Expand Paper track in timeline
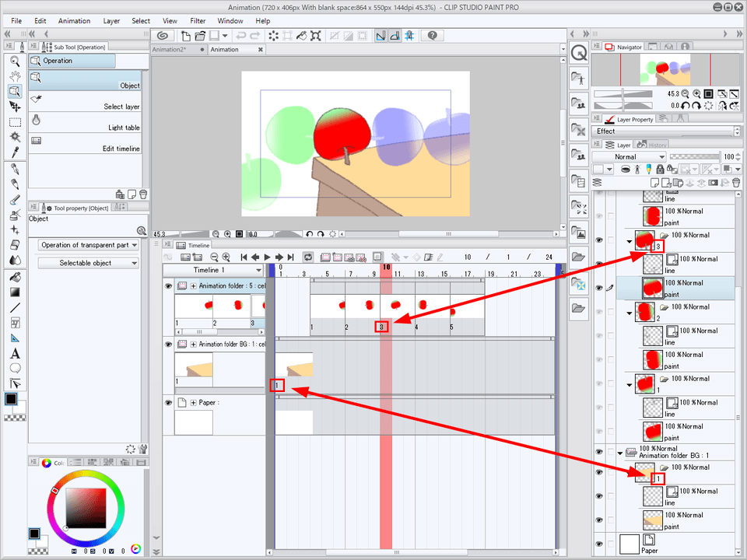This screenshot has height=560, width=747. click(194, 403)
